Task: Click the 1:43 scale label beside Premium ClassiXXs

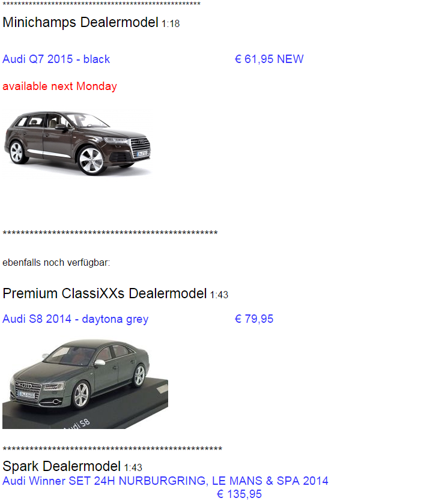Action: tap(219, 295)
